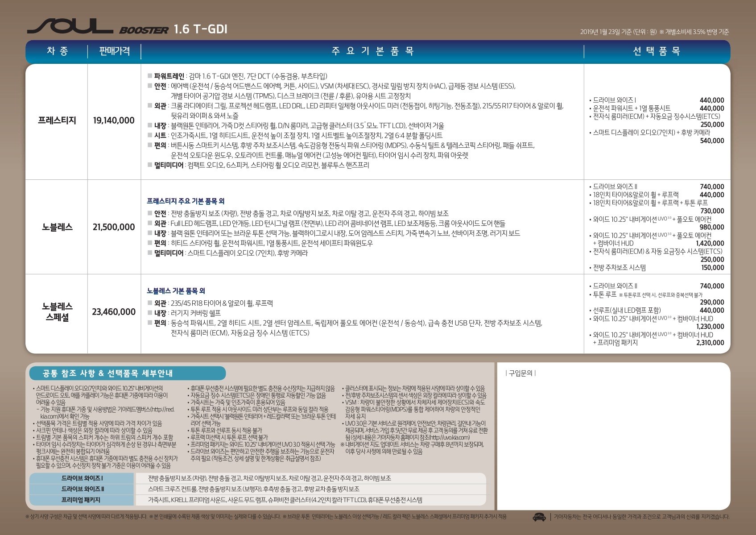Click the 노블레스 기본 품목 외 heading
The width and height of the screenshot is (756, 535).
tap(176, 291)
